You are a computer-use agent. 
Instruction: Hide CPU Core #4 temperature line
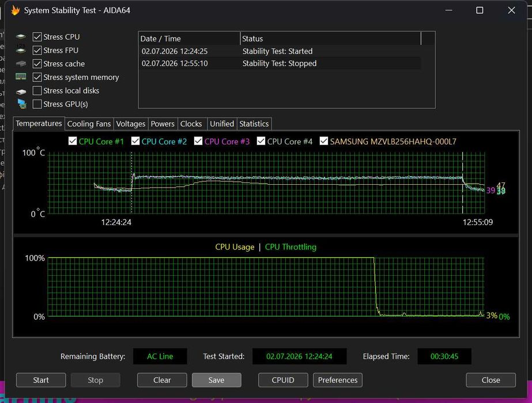(261, 141)
